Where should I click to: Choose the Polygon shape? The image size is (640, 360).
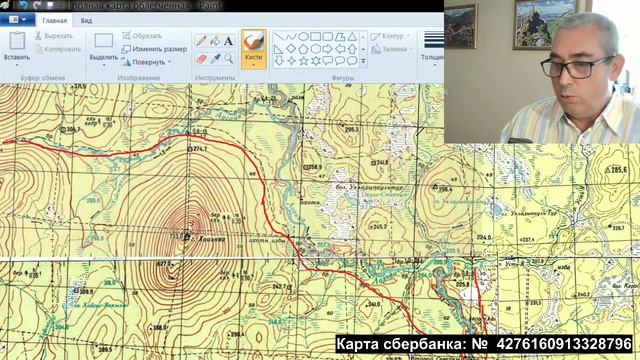(340, 37)
